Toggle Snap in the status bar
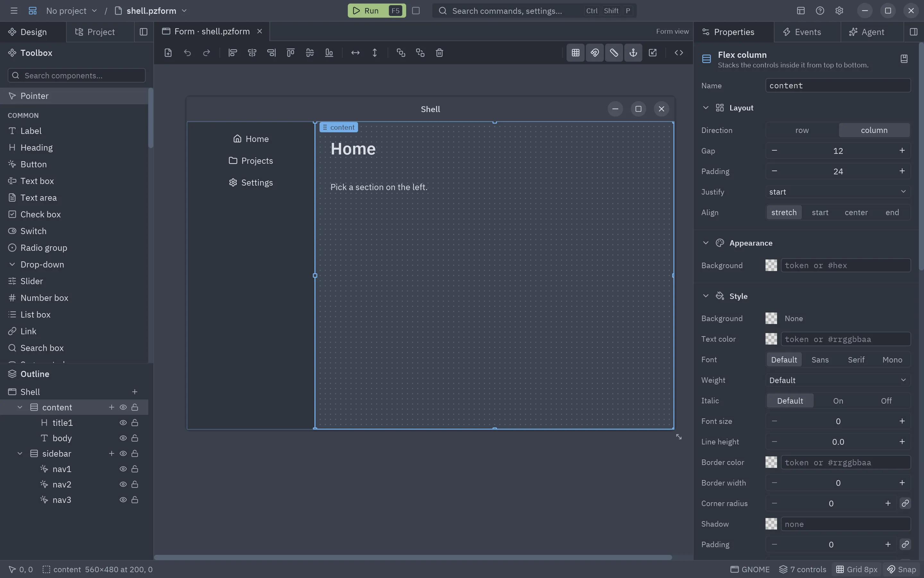Screen dimensions: 924x578 tap(901, 570)
